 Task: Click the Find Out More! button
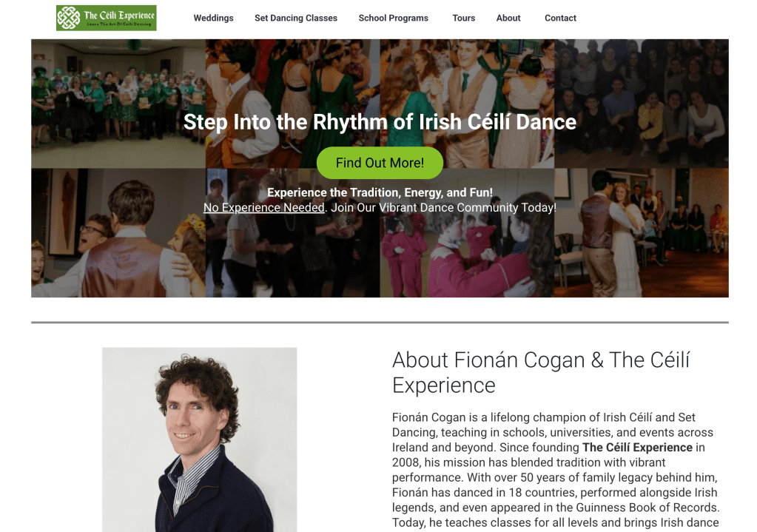pos(380,163)
